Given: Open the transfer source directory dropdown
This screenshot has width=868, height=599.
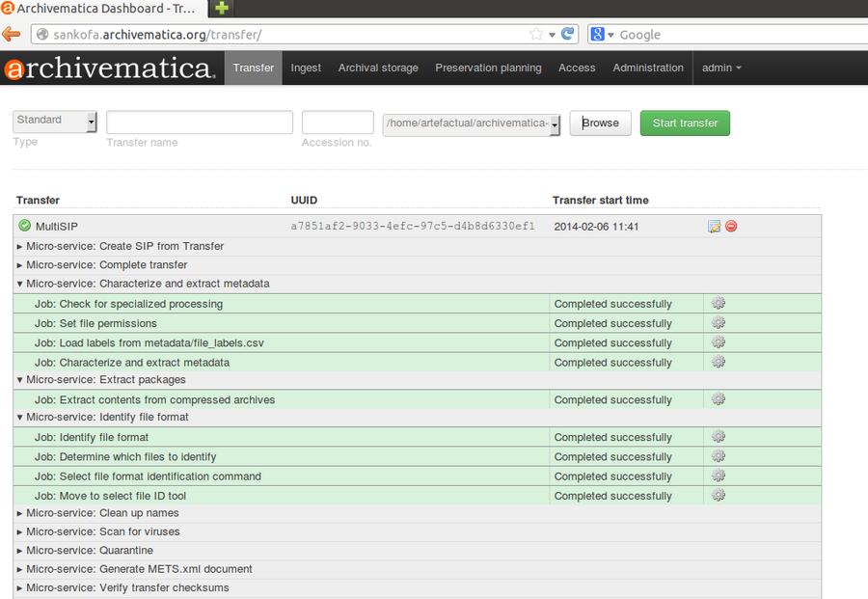Looking at the screenshot, I should click(471, 123).
